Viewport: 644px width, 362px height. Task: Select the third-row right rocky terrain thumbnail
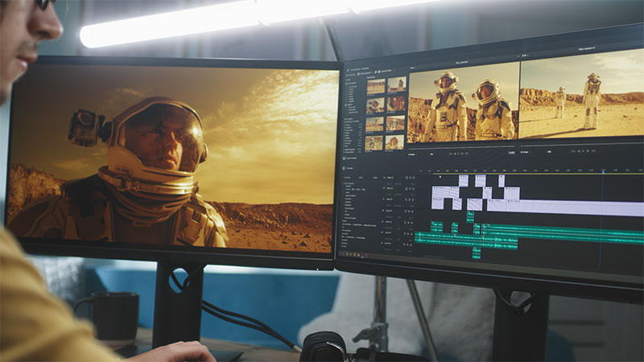[395, 123]
